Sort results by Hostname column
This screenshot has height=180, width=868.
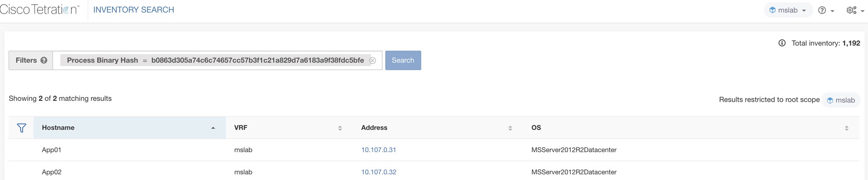[130, 128]
